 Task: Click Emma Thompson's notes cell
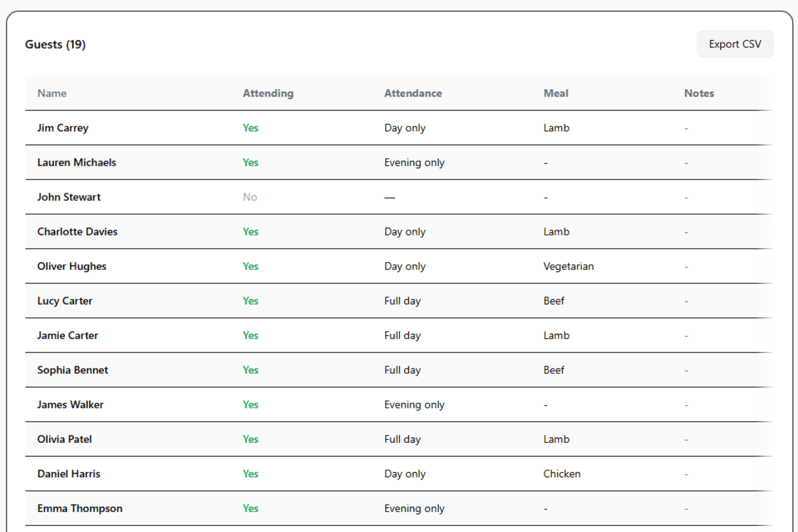tap(686, 508)
